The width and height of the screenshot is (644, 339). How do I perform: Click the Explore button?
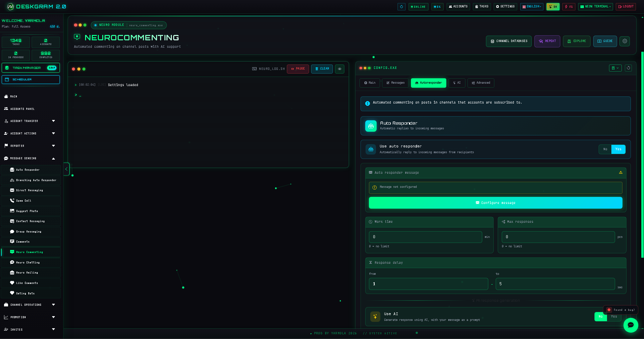pos(576,41)
